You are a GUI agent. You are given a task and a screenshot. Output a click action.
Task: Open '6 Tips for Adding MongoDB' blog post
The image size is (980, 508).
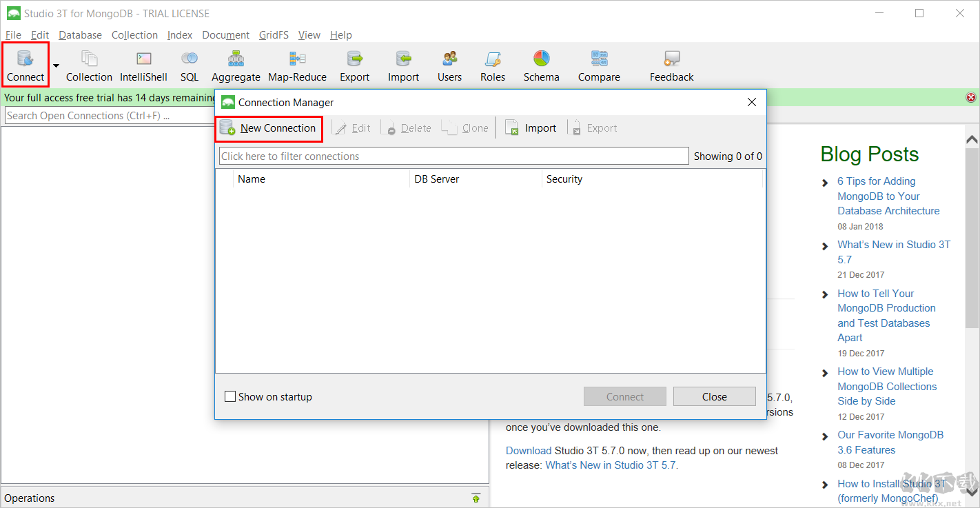click(888, 196)
